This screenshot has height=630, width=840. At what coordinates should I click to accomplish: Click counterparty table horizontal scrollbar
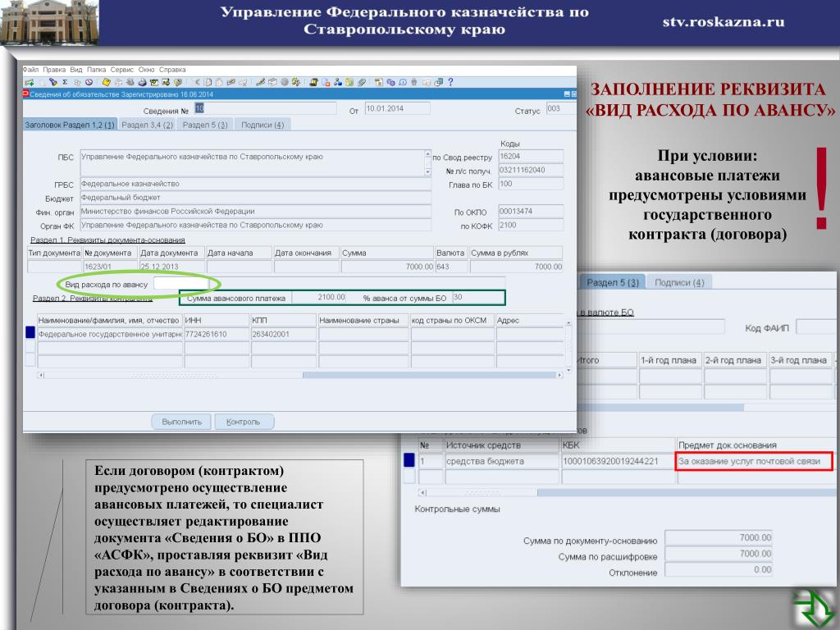(300, 375)
